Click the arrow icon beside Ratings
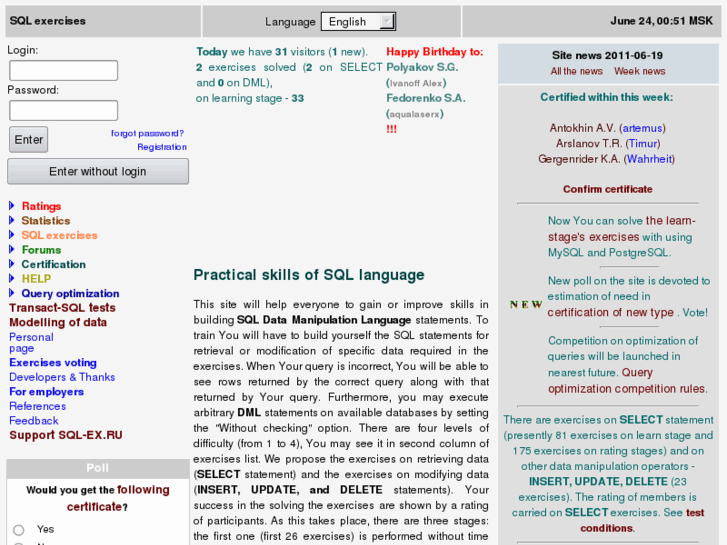 pyautogui.click(x=12, y=205)
